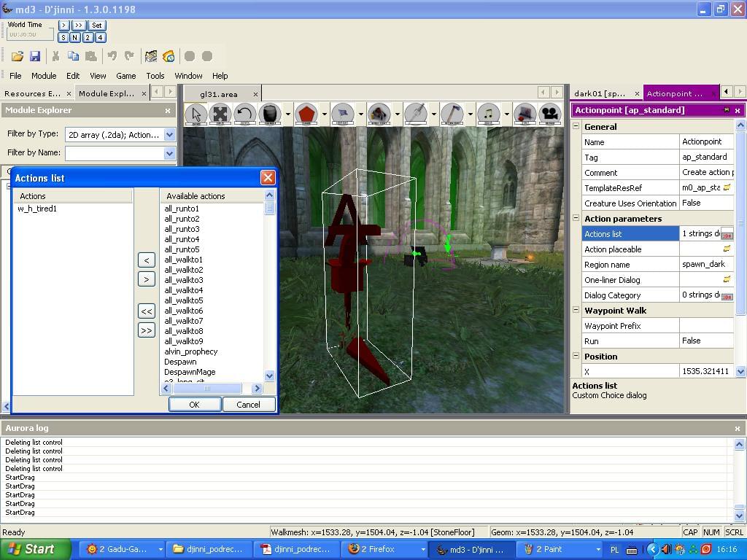This screenshot has height=560, width=747.
Task: Open the Tools menu
Action: click(x=155, y=76)
